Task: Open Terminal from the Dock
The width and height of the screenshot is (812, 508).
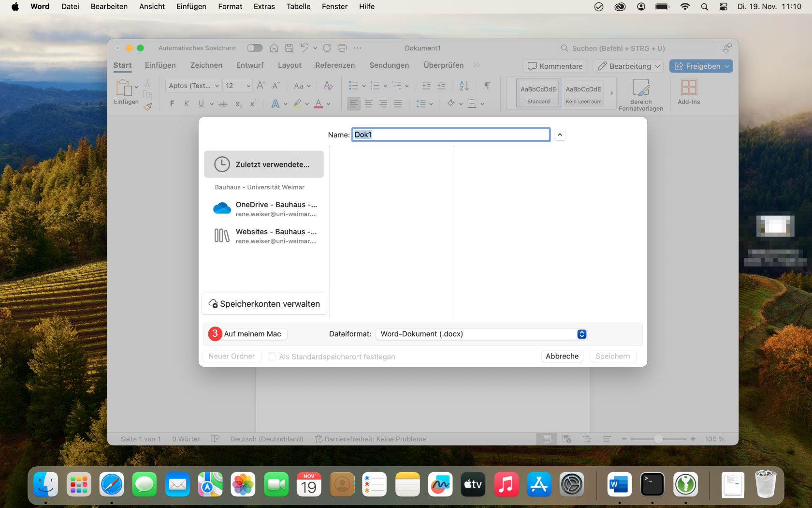Action: [x=652, y=484]
